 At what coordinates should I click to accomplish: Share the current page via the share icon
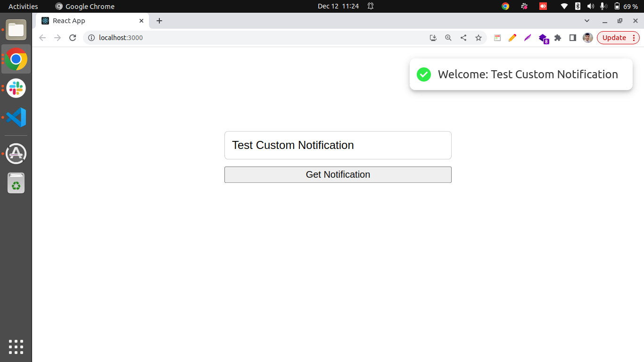pos(463,38)
